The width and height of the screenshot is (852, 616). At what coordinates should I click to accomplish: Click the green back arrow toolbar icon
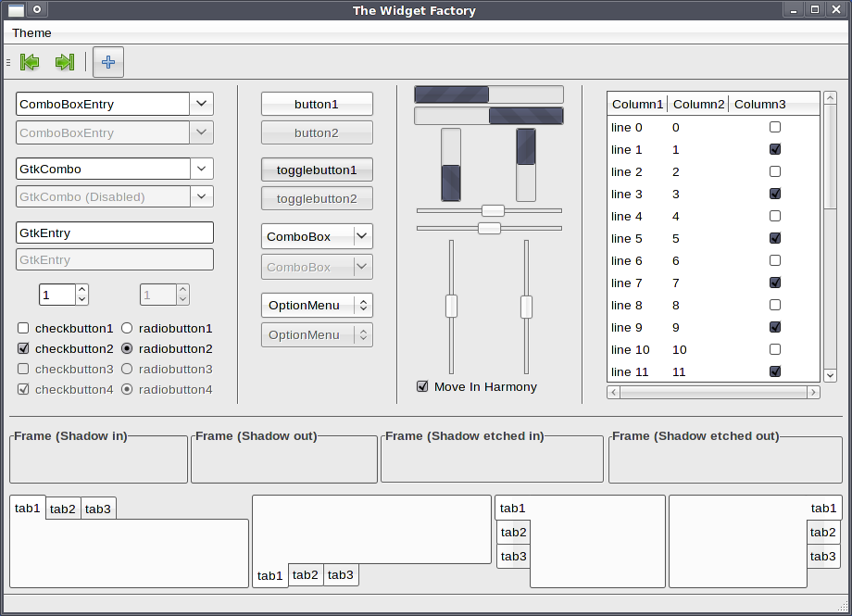coord(30,62)
